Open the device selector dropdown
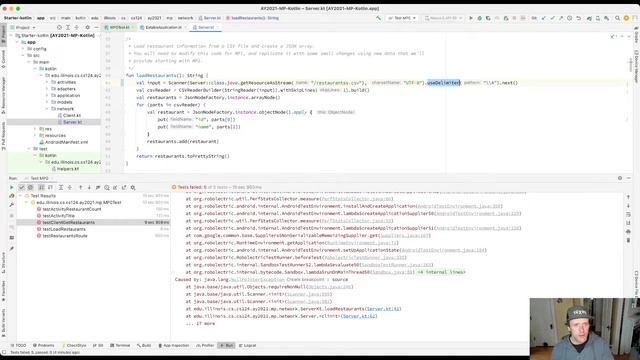 pos(444,18)
